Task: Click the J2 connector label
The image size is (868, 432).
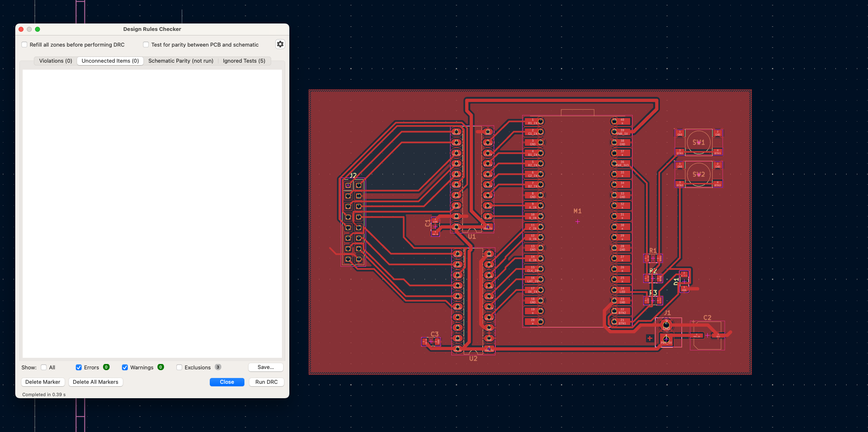Action: click(353, 176)
